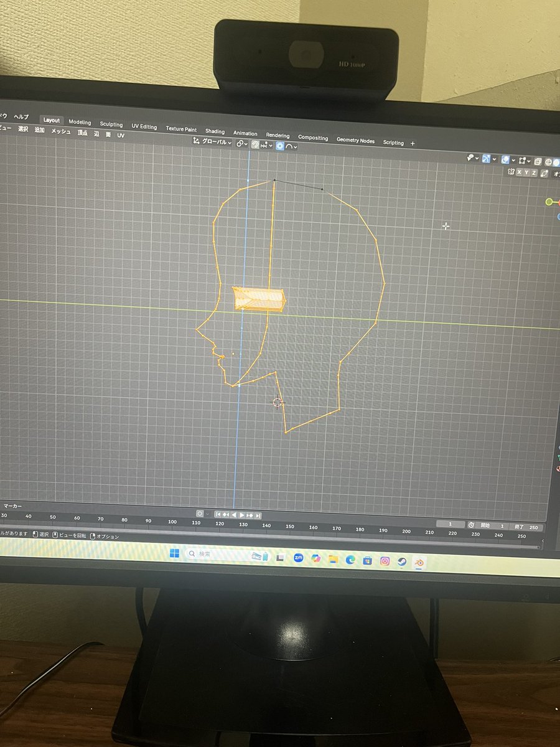Go to the Compositing workspace tab

(x=313, y=138)
